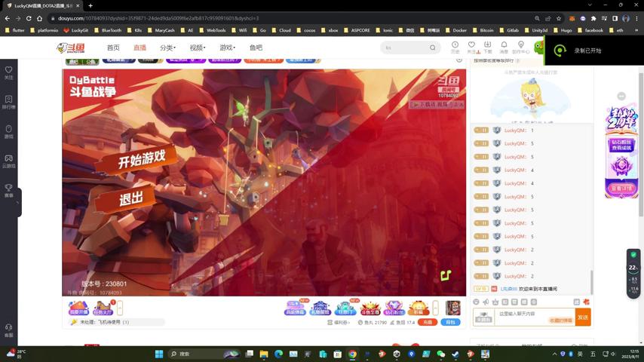This screenshot has height=362, width=644.
Task: Open the LuckyGit bookmark
Action: coord(75,30)
